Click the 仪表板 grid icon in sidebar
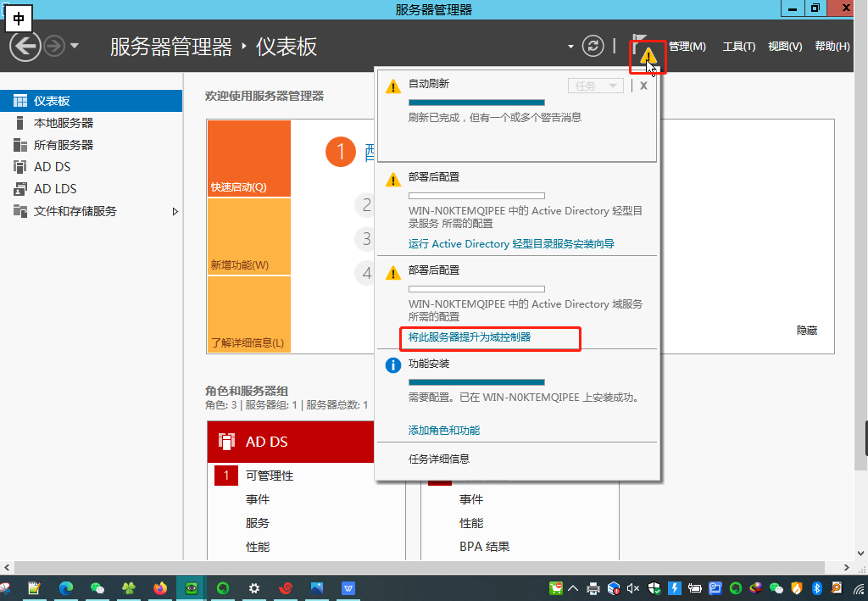This screenshot has width=868, height=601. [x=20, y=101]
